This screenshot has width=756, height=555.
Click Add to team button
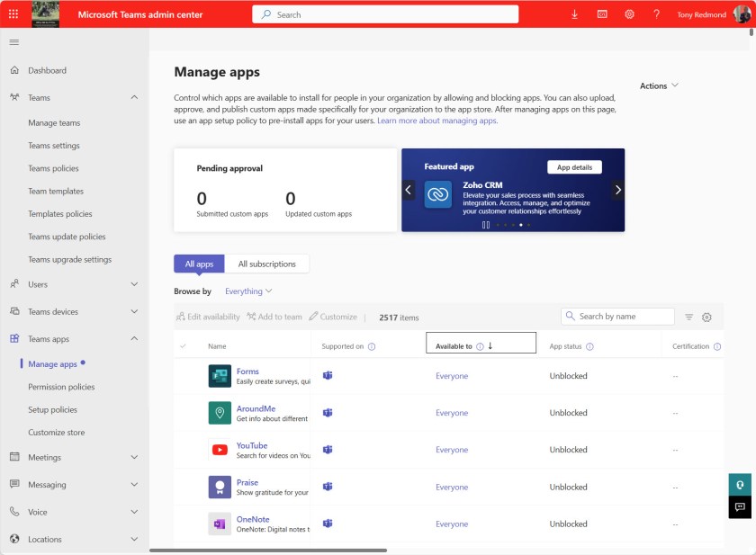pyautogui.click(x=274, y=317)
